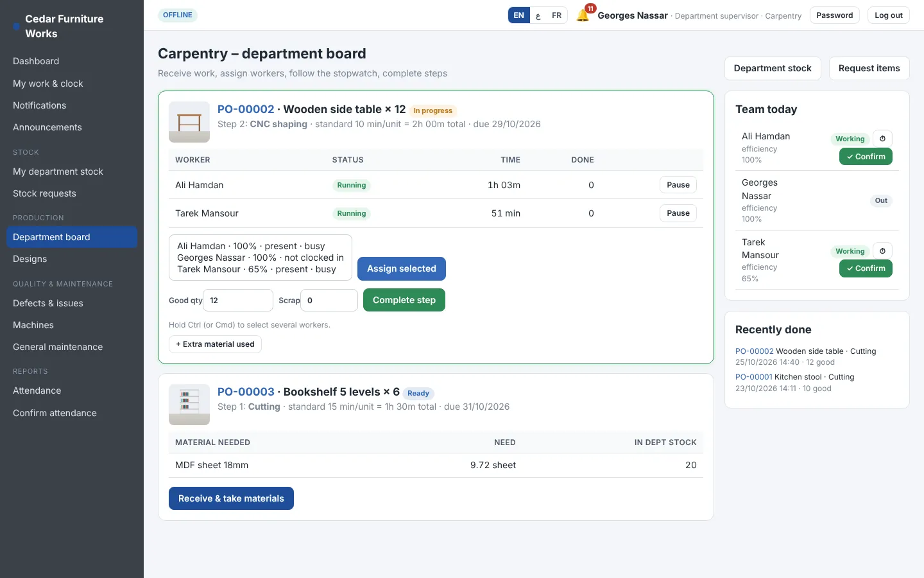Switch the language to EN
The image size is (924, 578).
[519, 15]
